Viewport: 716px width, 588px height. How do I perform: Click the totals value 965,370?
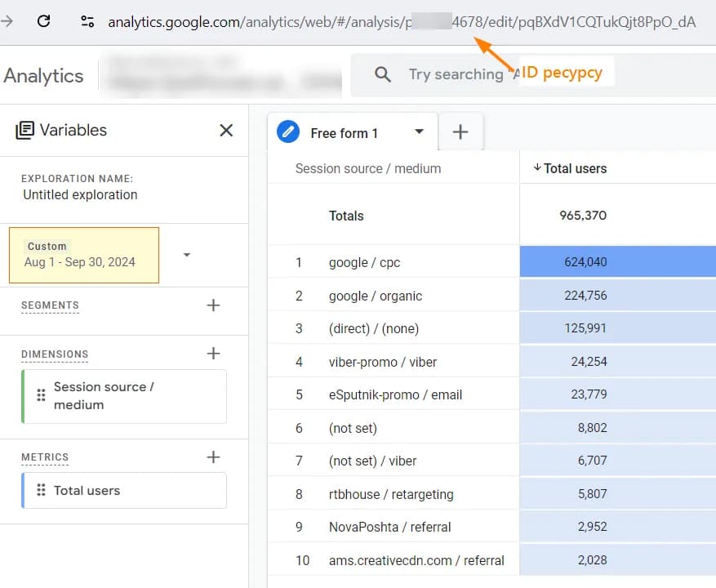point(583,215)
